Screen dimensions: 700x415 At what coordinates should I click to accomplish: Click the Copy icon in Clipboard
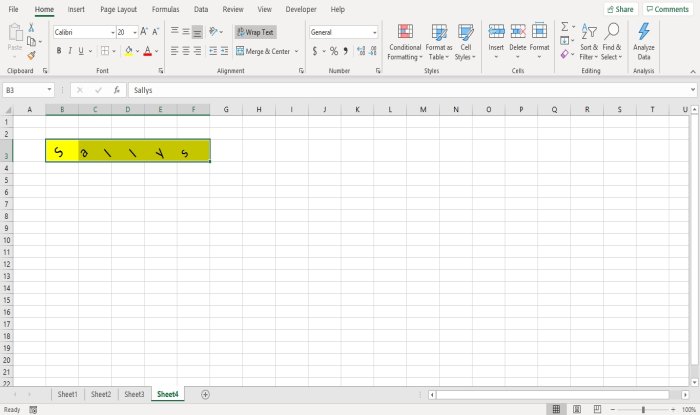click(x=31, y=42)
